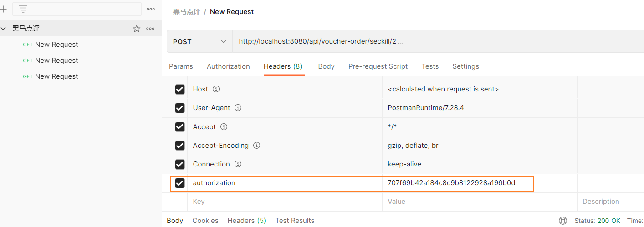Screen dimensions: 644x227
Task: Click the globe network icon near Status
Action: click(563, 221)
